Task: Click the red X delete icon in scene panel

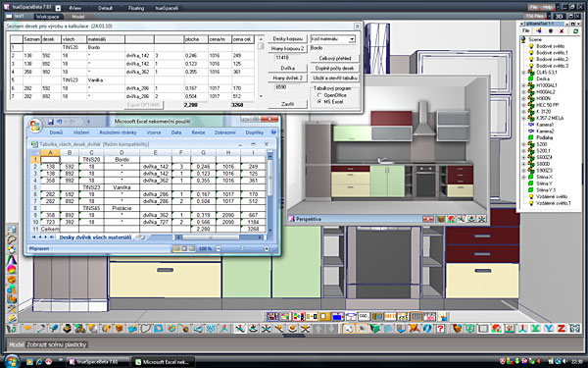Action: pyautogui.click(x=562, y=31)
